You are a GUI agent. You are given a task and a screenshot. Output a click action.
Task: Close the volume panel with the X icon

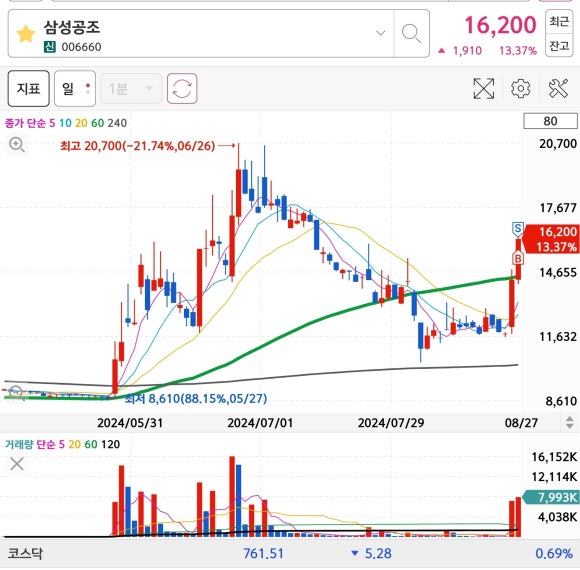tap(17, 463)
